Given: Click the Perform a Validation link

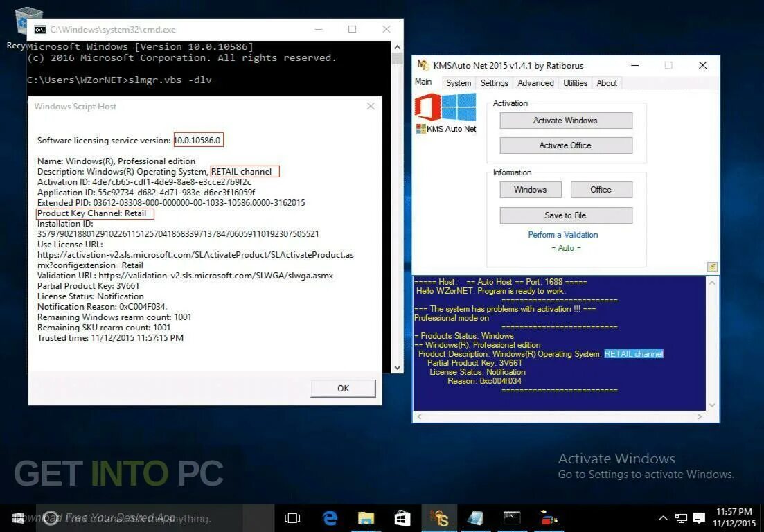Looking at the screenshot, I should click(x=562, y=235).
